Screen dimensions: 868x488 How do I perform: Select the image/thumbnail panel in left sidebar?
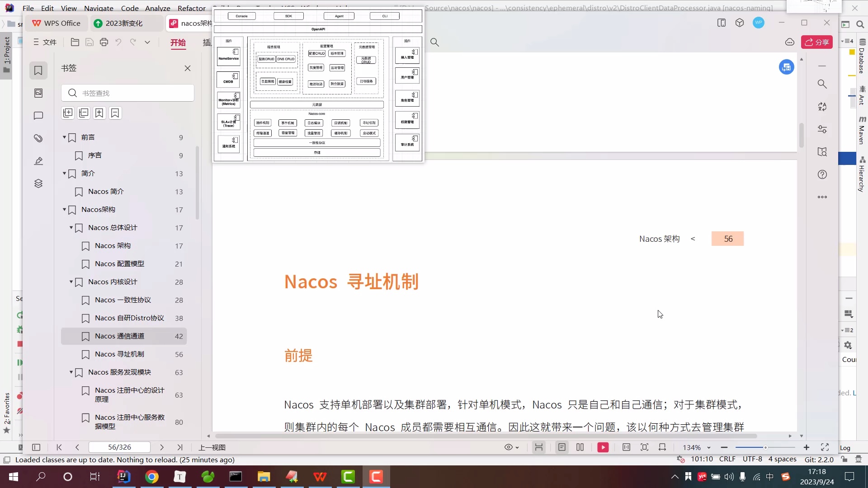coord(38,93)
